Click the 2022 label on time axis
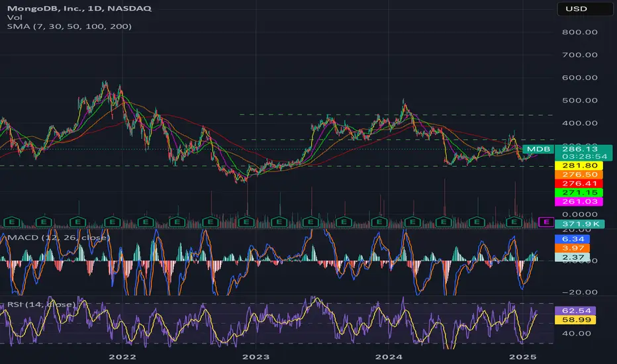Viewport: 617px width, 364px height. coord(122,357)
